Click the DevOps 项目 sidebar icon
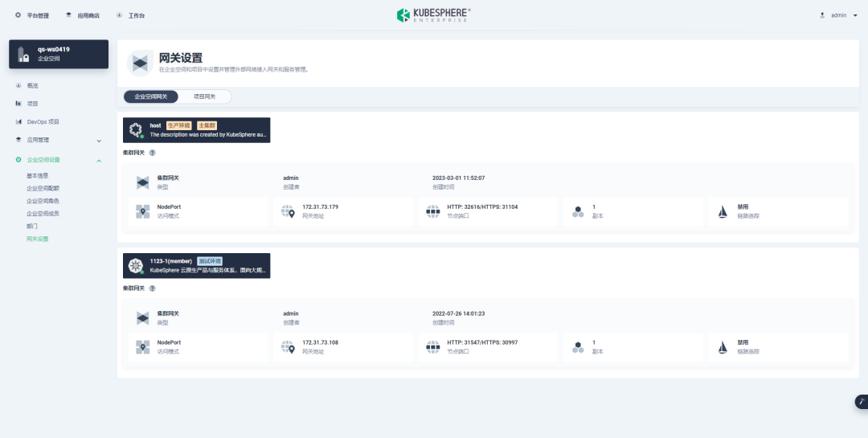The image size is (868, 438). (18, 122)
